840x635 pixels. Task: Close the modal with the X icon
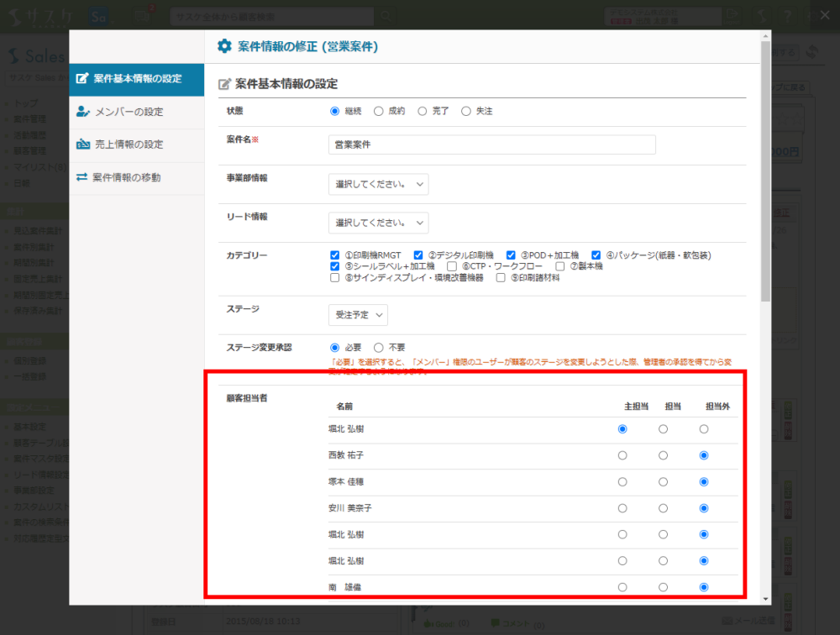[825, 15]
